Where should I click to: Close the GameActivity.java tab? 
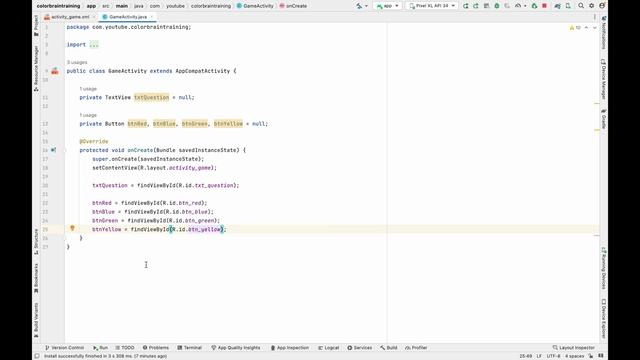(152, 17)
